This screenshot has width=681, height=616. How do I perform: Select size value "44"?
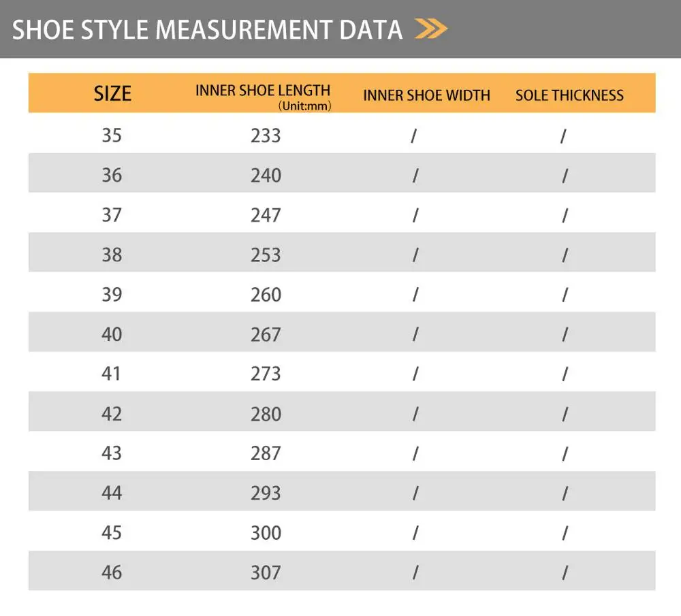112,493
